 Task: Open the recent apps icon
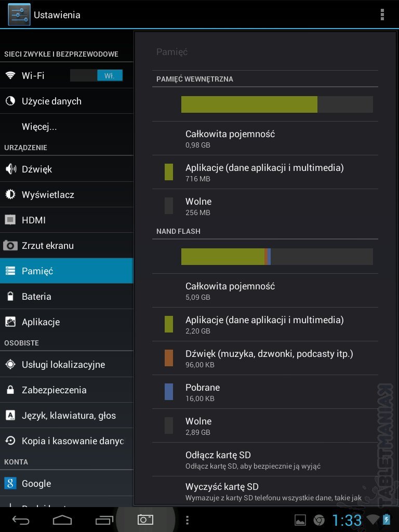[x=104, y=520]
